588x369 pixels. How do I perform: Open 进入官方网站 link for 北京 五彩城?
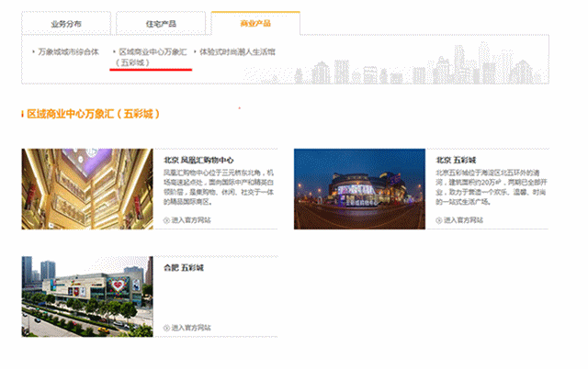pos(463,220)
